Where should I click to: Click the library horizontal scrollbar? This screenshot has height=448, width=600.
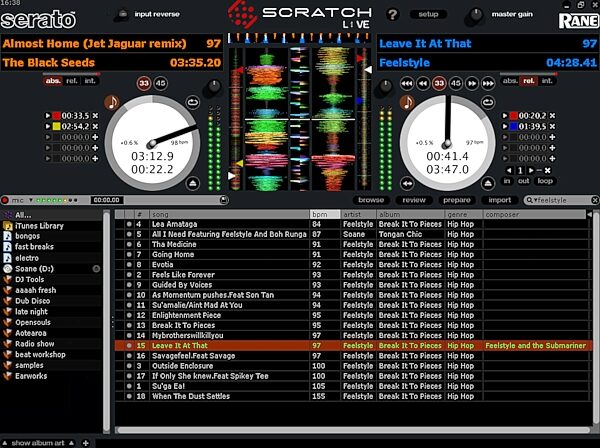[353, 430]
